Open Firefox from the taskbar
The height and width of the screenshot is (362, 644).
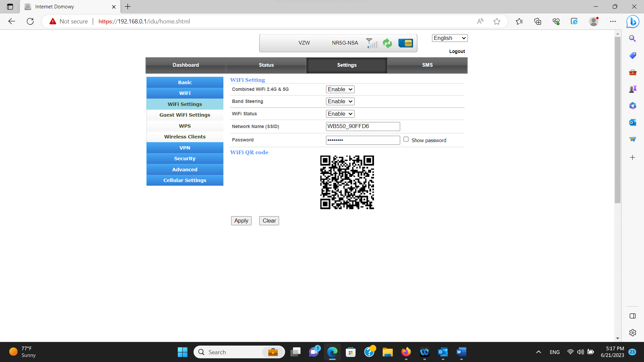click(x=406, y=352)
